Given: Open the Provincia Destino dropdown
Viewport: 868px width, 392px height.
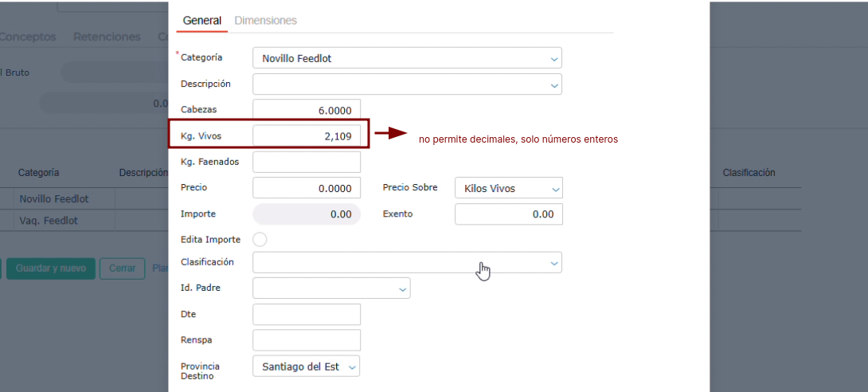Looking at the screenshot, I should point(306,367).
